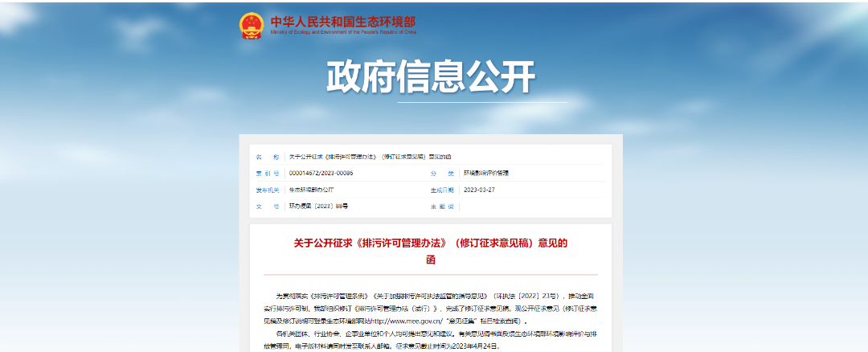The image size is (868, 352).
Task: Click the 名称 field label
Action: pyautogui.click(x=267, y=157)
